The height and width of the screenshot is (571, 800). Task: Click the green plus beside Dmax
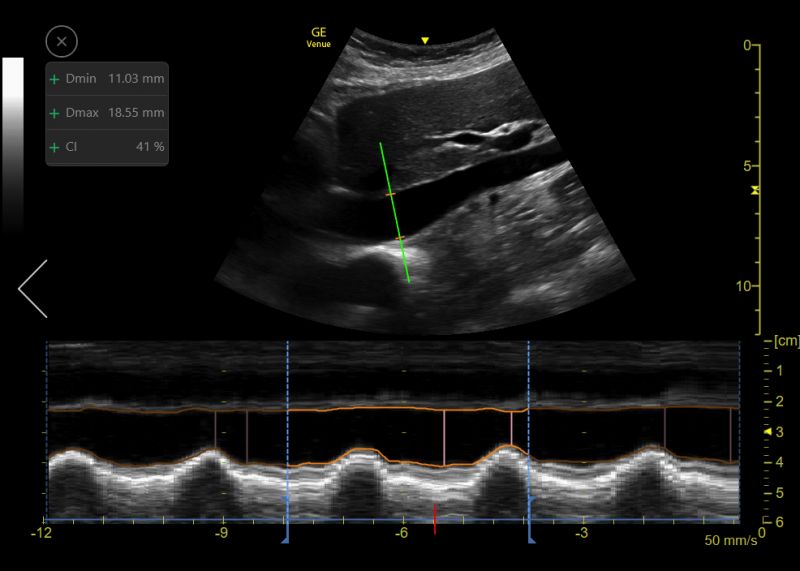tap(54, 113)
